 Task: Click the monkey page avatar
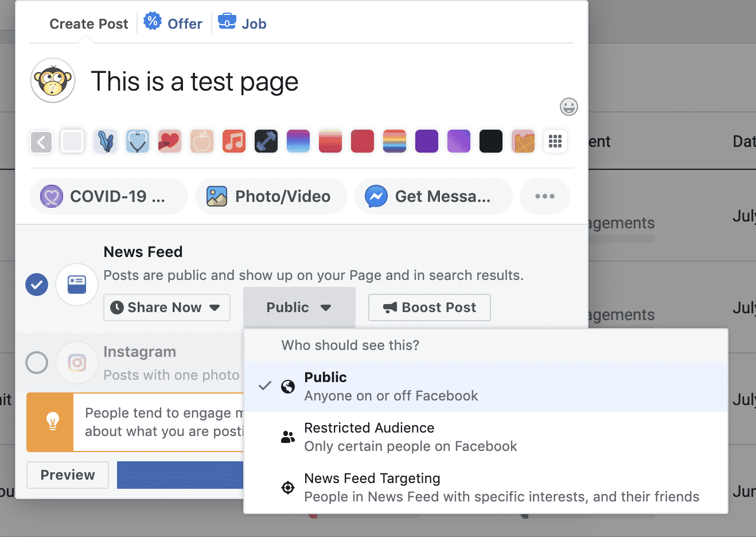[53, 80]
